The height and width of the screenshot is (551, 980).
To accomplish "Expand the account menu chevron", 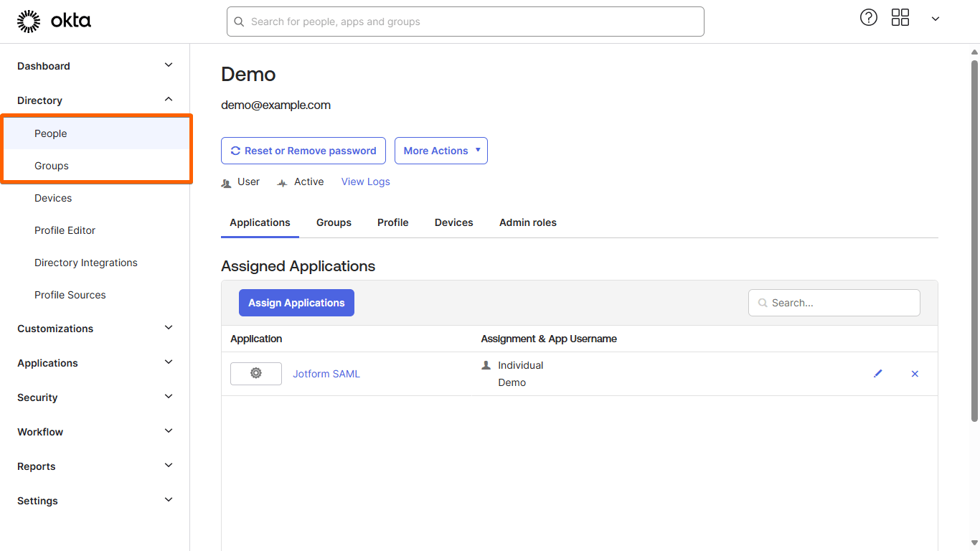I will (x=935, y=19).
